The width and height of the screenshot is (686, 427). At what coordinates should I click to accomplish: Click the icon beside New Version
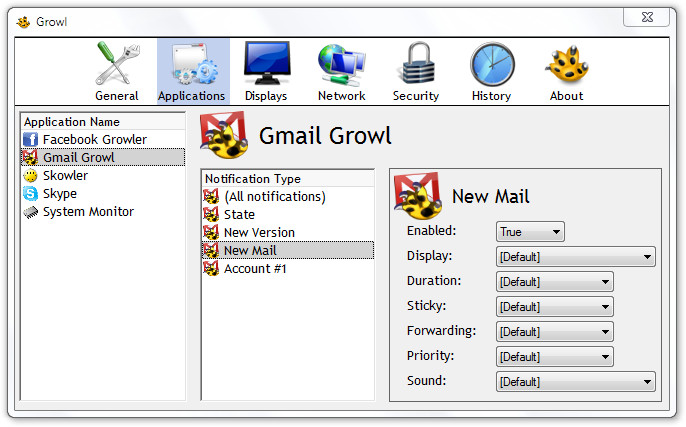coord(211,233)
